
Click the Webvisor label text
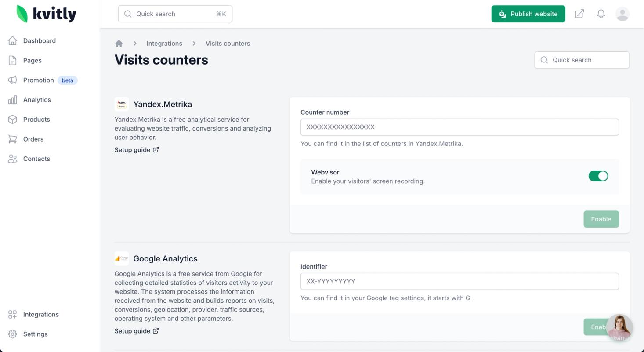click(x=326, y=172)
